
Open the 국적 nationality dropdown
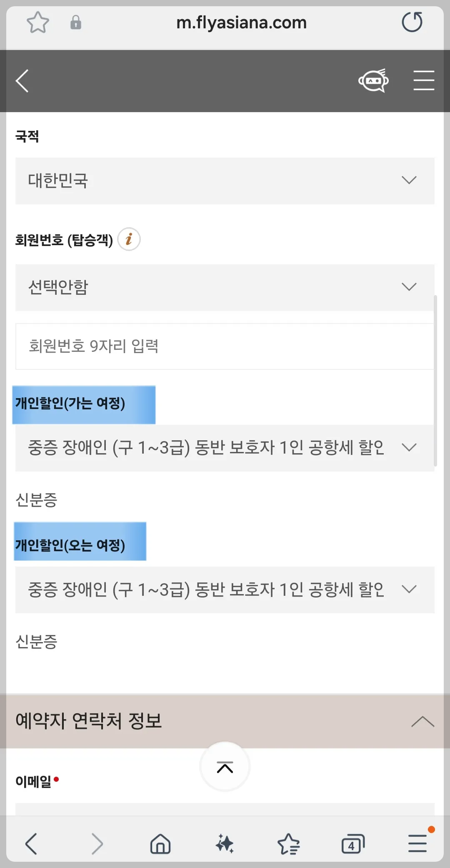[x=225, y=180]
